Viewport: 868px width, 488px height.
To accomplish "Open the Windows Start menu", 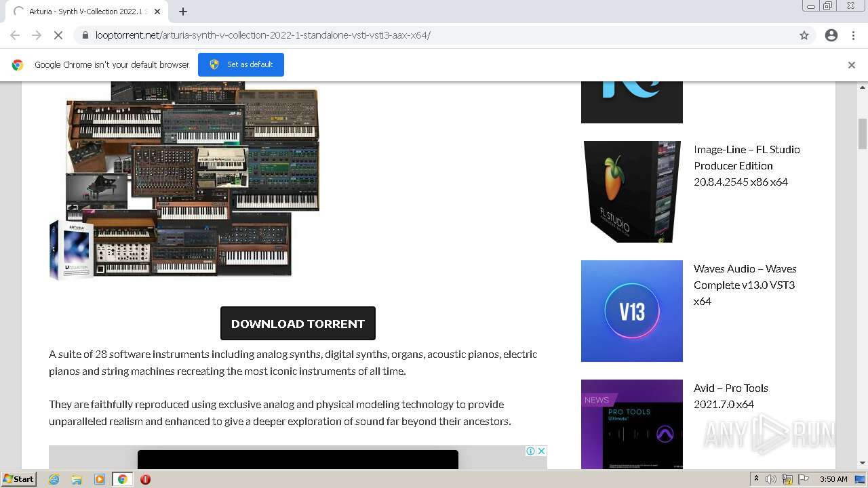I will coord(18,479).
